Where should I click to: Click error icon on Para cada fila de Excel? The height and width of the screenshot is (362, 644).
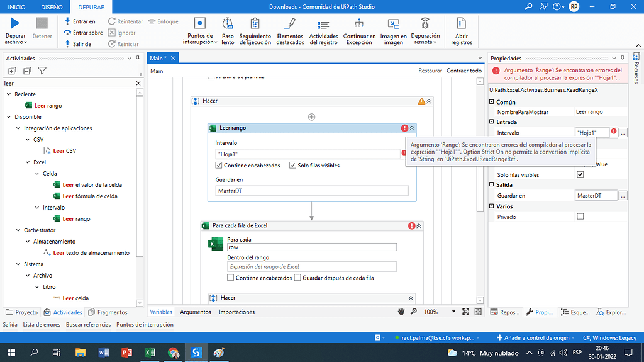tap(411, 226)
